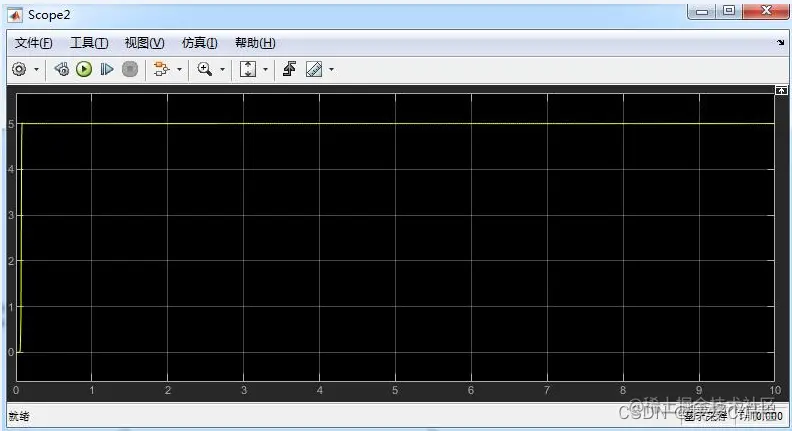Click the Step Forward icon
Image resolution: width=792 pixels, height=431 pixels.
click(107, 69)
